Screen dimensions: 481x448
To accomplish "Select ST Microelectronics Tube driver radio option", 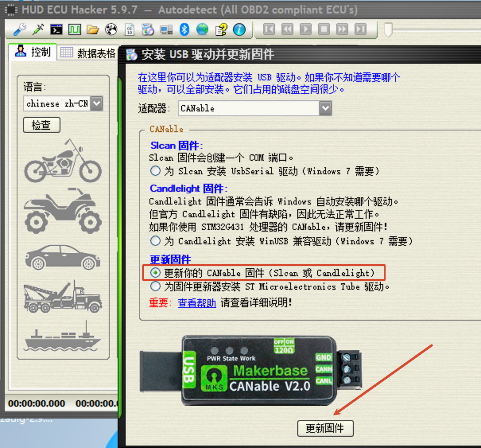I will tap(155, 286).
